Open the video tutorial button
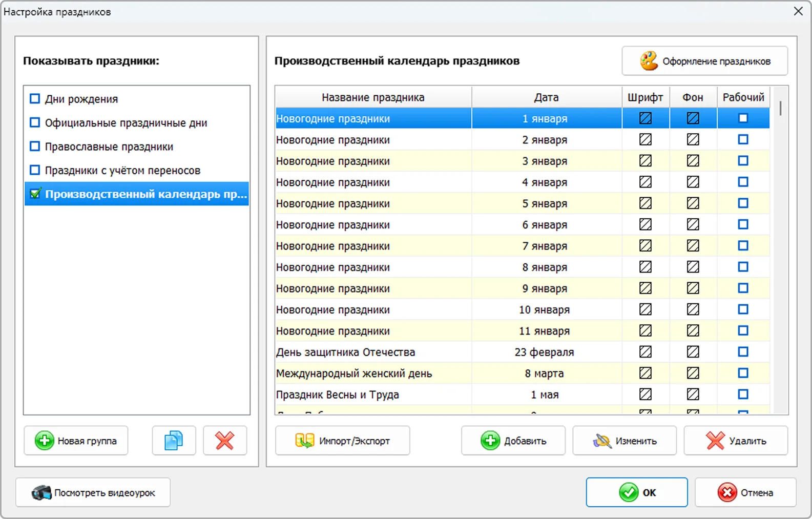 tap(93, 493)
